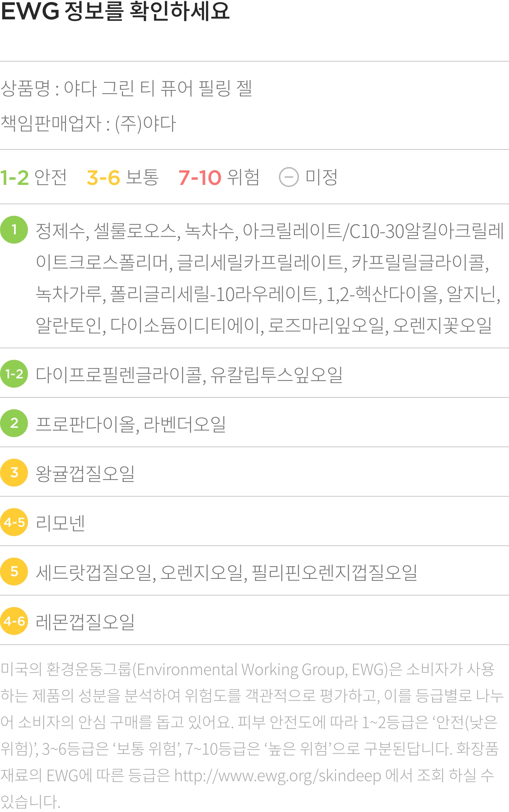This screenshot has width=509, height=812.
Task: Click the product name 야다 그린 티 퓨어 필링 젤
Action: tap(158, 88)
